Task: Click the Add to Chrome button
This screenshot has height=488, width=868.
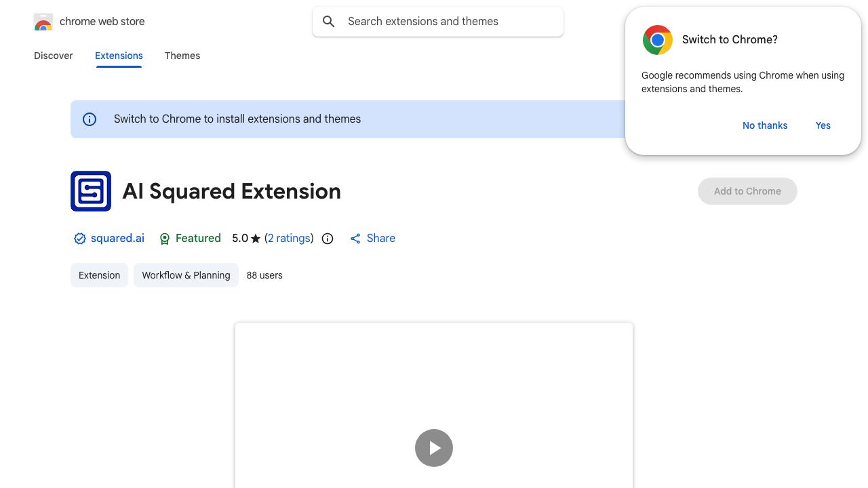Action: click(747, 191)
